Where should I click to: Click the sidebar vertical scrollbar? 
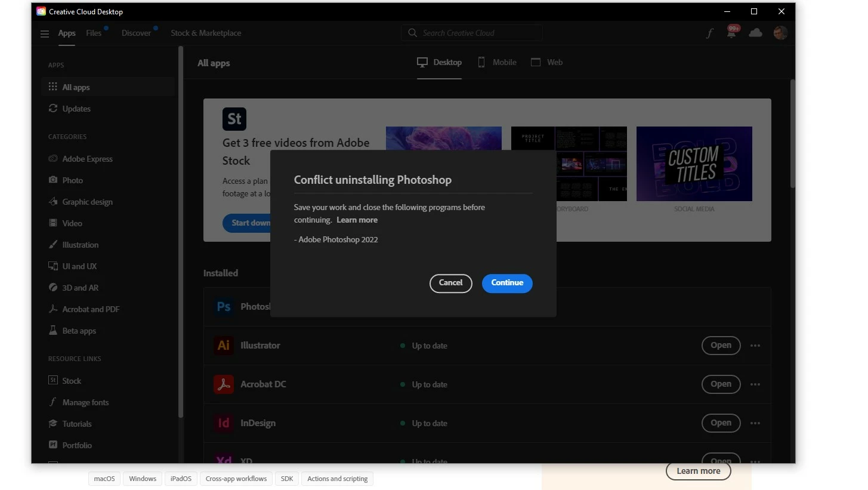[x=181, y=233]
